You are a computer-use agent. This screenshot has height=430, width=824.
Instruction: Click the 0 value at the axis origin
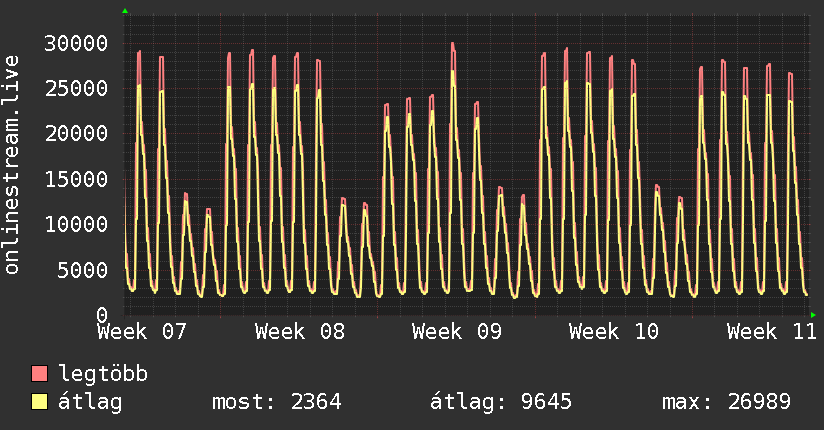[x=102, y=315]
